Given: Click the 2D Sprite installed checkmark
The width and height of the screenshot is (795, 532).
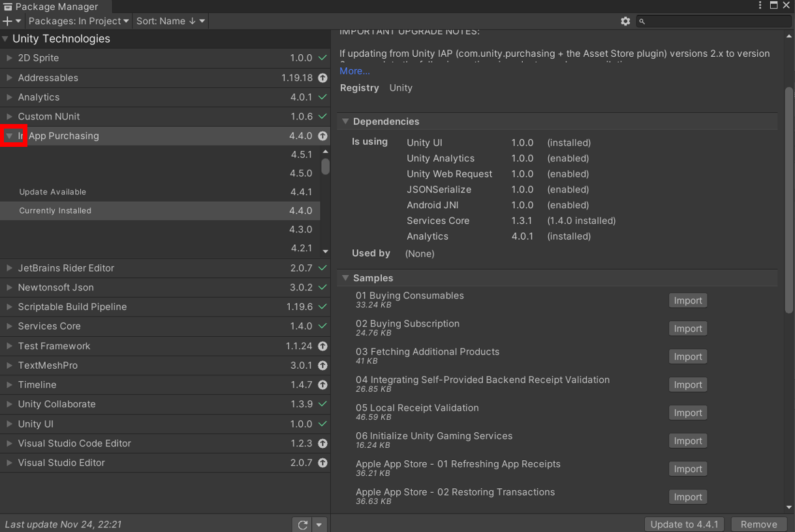Looking at the screenshot, I should (x=322, y=58).
